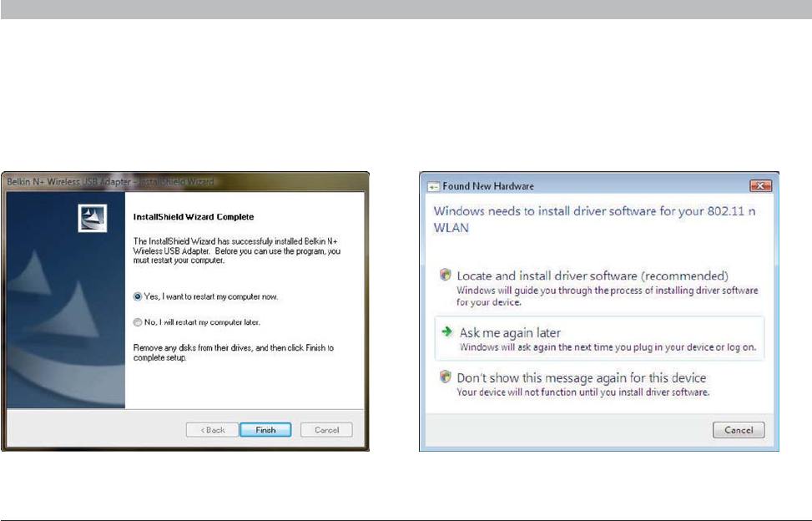Close the Found New Hardware window
This screenshot has height=521, width=812.
point(761,185)
